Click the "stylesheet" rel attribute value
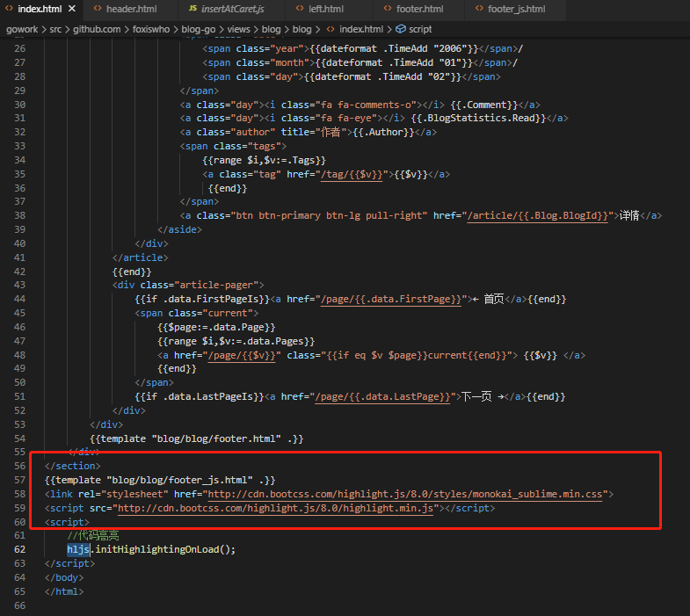Image resolution: width=690 pixels, height=616 pixels. tap(134, 495)
